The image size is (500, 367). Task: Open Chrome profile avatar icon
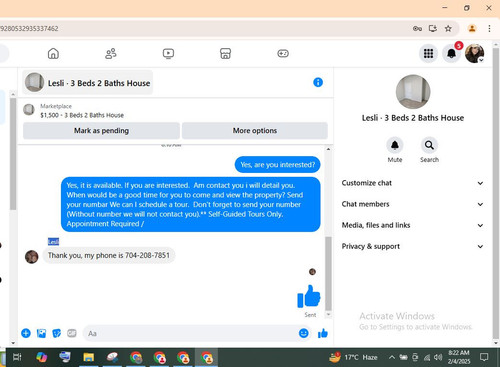(472, 29)
